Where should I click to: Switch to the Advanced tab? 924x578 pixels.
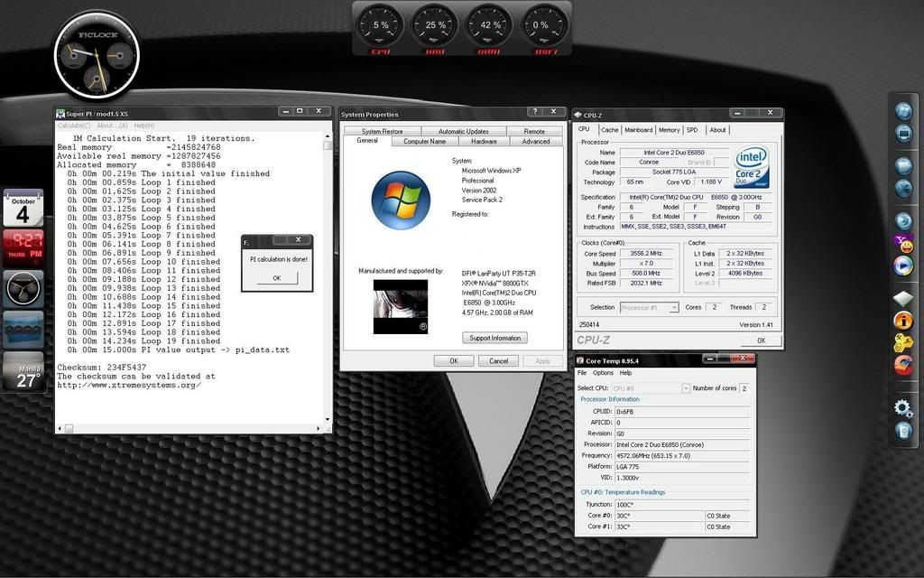[535, 142]
